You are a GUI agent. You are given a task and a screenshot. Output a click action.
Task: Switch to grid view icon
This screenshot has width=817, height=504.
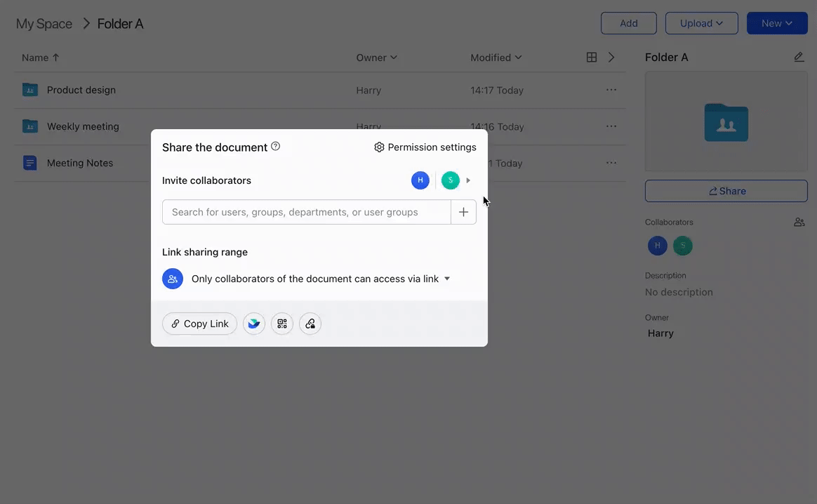pyautogui.click(x=592, y=58)
